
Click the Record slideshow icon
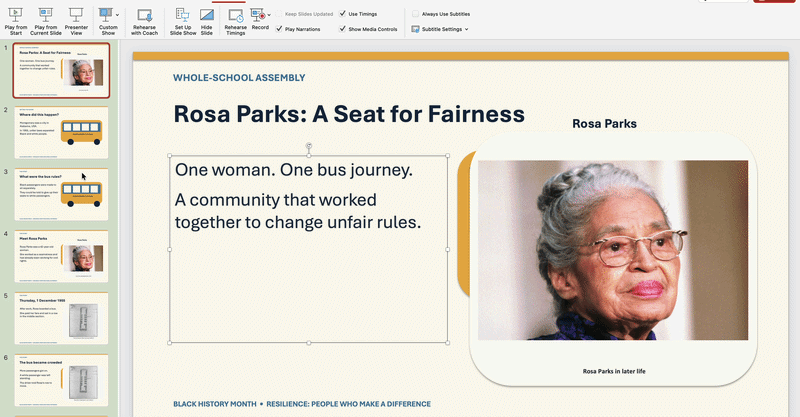(x=258, y=14)
